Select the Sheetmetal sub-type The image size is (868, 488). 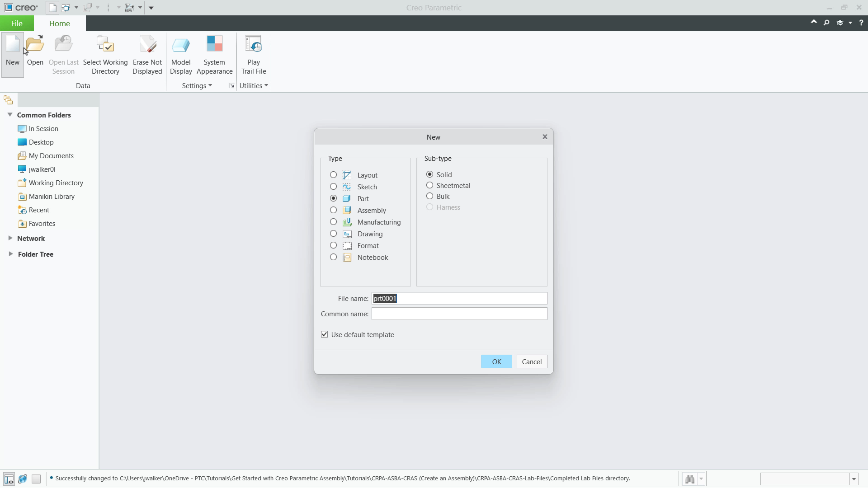[x=429, y=185]
